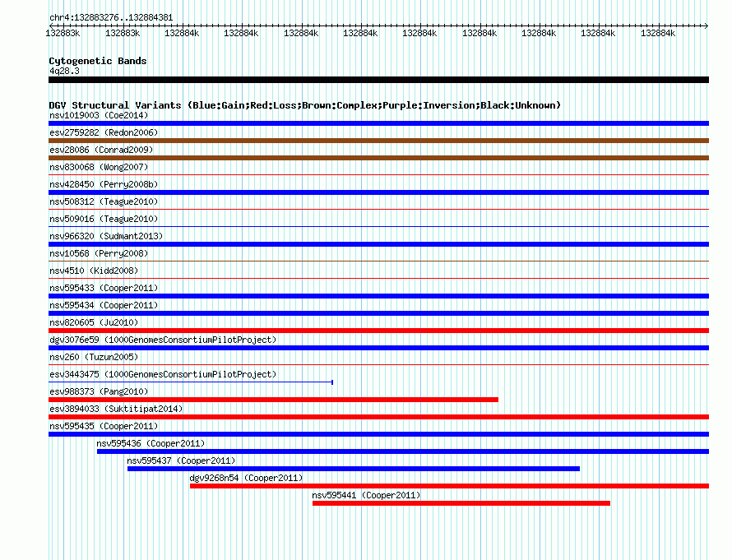Screen dimensions: 732x560
Task: Open the nsv830068 (Wong2007) variant label
Action: coord(99,167)
